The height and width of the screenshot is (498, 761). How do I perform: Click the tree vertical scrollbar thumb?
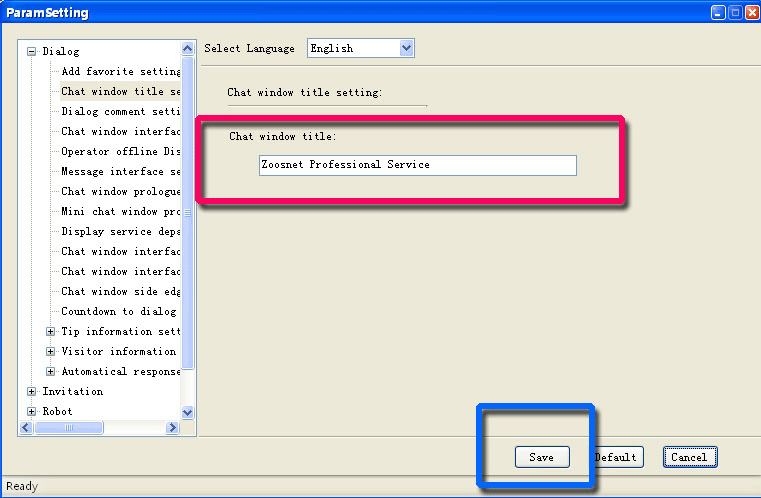click(187, 213)
